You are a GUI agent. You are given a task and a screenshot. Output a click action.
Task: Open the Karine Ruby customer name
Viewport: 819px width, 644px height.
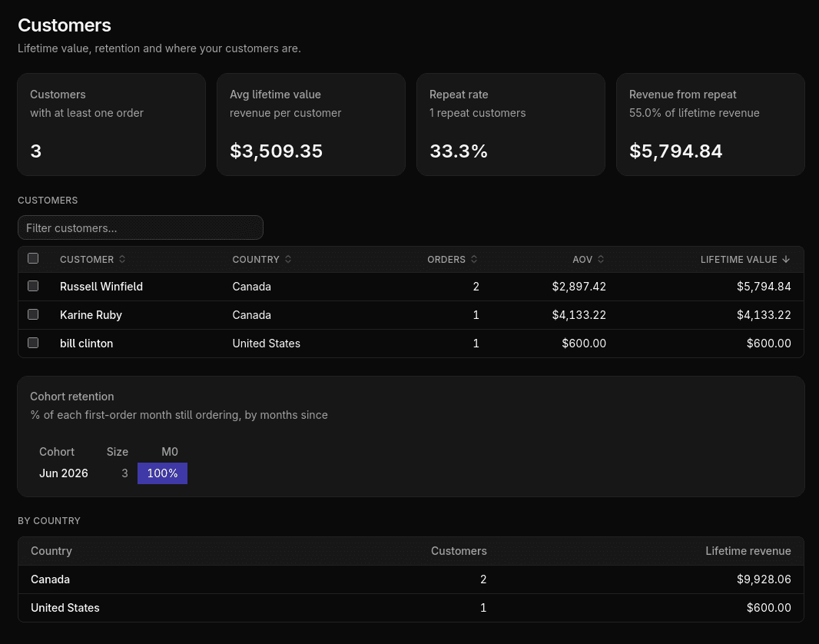(x=91, y=315)
